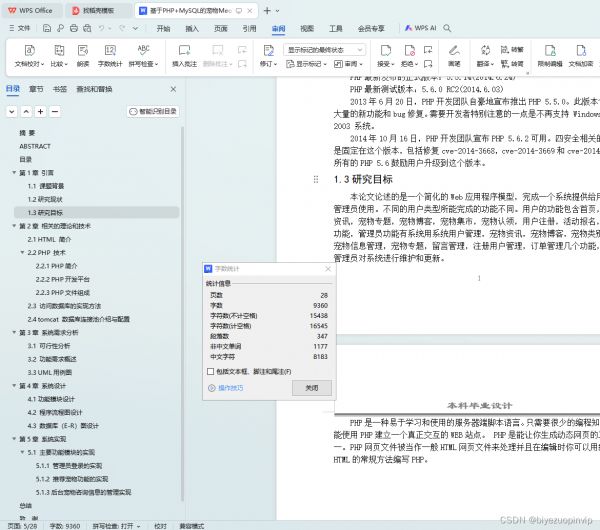The width and height of the screenshot is (600, 530).
Task: Click 智能识别目录 button
Action: pyautogui.click(x=154, y=112)
